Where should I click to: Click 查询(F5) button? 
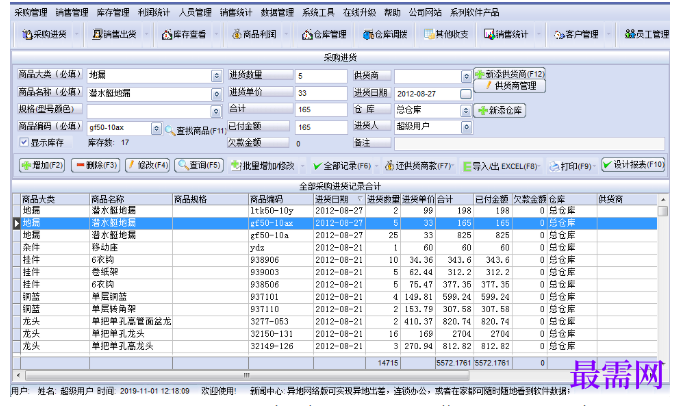(x=199, y=165)
